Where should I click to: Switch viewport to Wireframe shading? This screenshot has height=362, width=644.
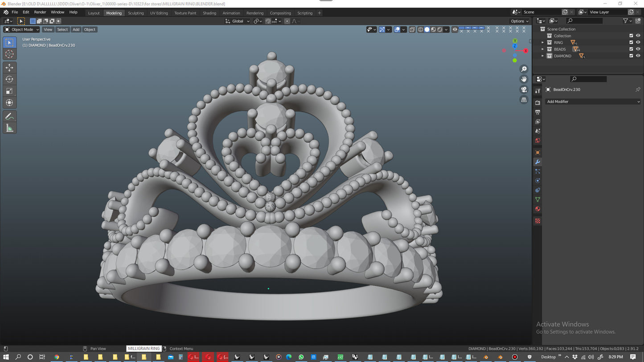coord(421,29)
